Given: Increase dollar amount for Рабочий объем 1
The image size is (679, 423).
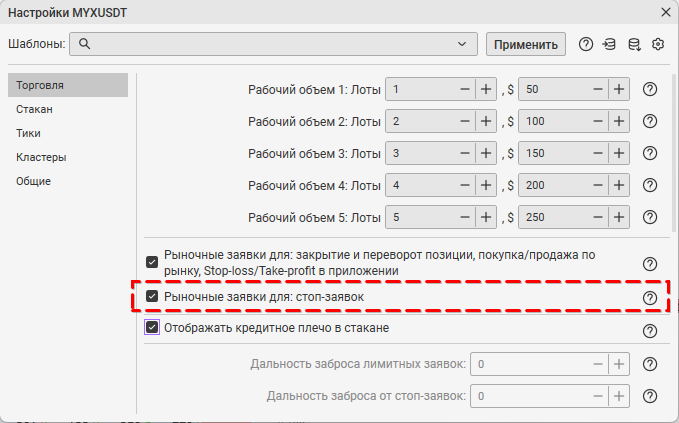Looking at the screenshot, I should point(619,90).
